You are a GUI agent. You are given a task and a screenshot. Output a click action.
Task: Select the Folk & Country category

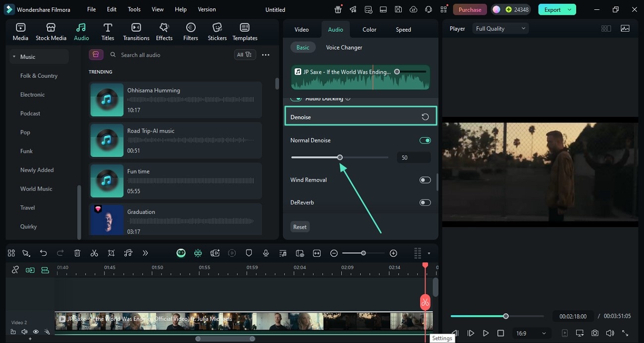39,76
